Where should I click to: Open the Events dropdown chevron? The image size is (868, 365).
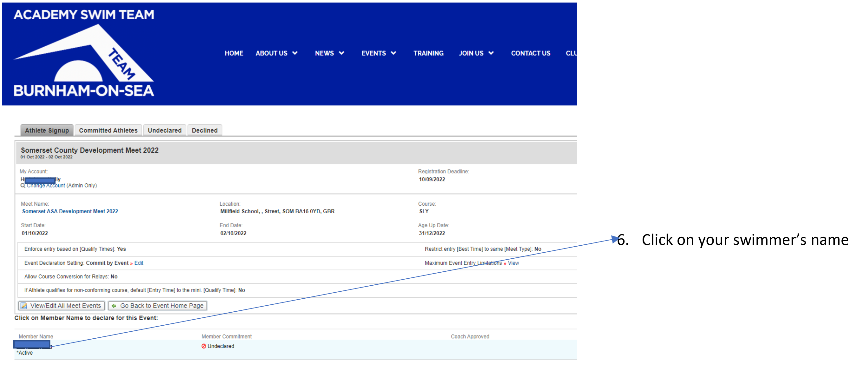coord(393,53)
